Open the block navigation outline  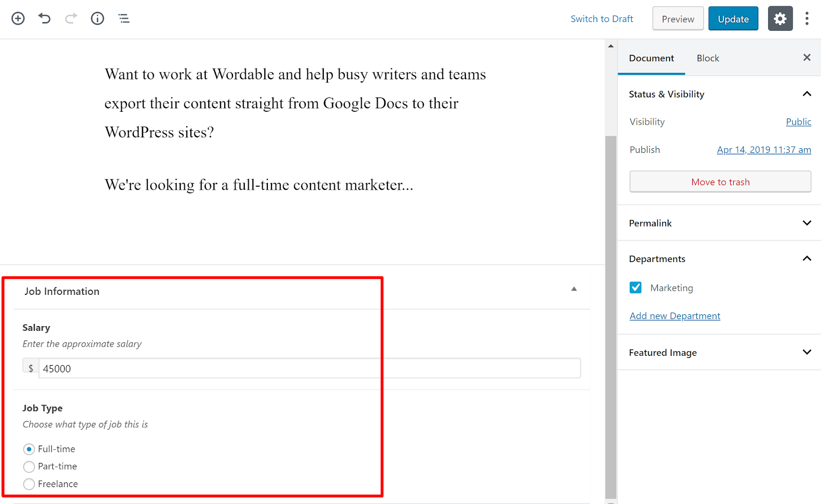(123, 18)
